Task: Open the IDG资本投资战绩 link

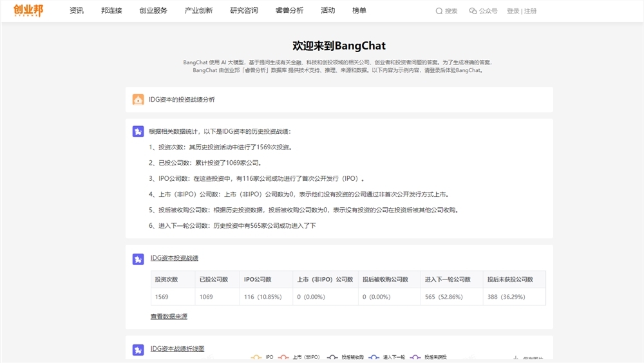Action: [x=174, y=258]
